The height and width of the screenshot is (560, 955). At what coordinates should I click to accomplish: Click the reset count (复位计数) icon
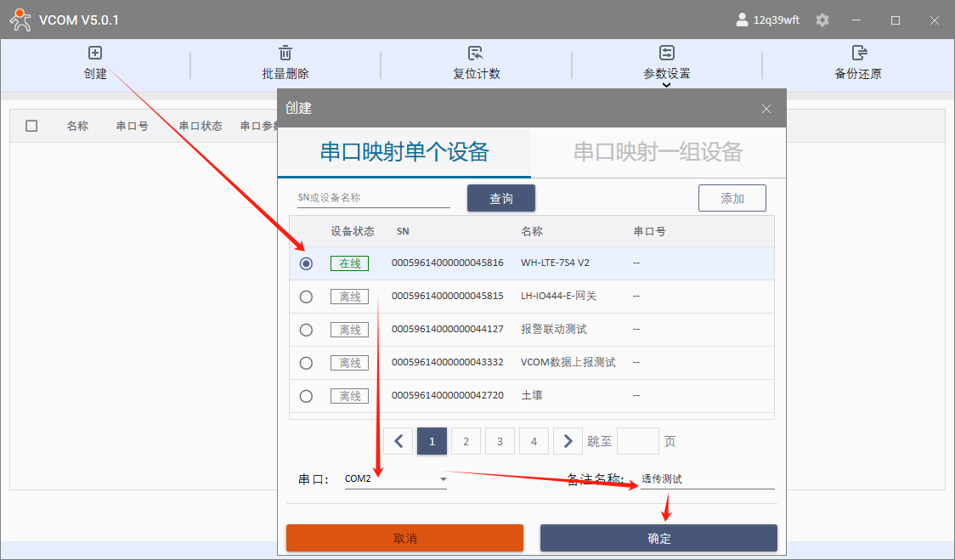(x=476, y=53)
